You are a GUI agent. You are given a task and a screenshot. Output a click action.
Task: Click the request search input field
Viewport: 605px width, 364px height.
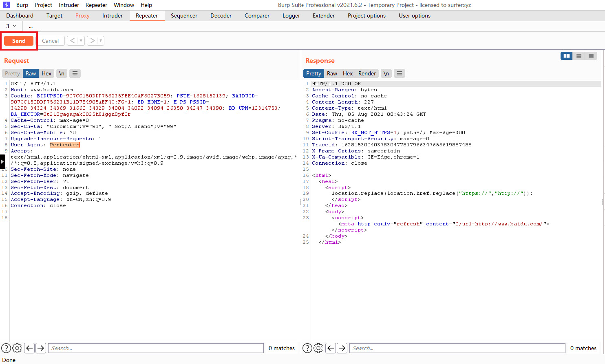[156, 348]
